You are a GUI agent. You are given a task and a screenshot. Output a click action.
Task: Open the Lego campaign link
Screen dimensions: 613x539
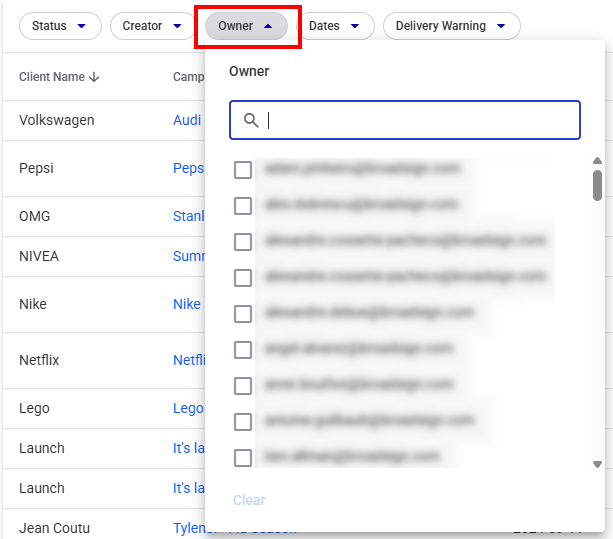pos(188,408)
